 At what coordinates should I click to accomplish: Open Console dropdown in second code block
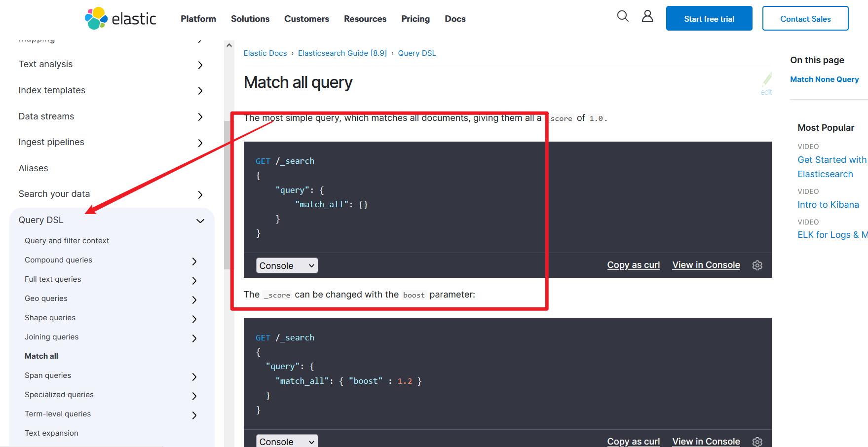pos(287,441)
